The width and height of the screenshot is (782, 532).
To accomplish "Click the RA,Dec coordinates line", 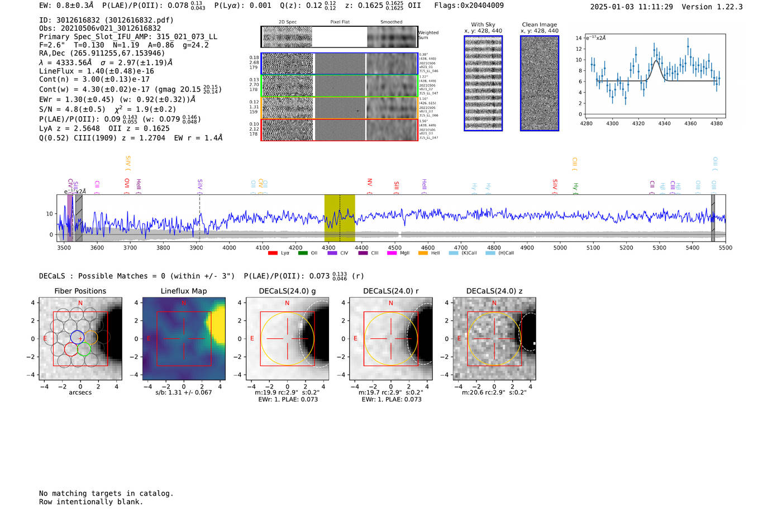I will [x=102, y=54].
